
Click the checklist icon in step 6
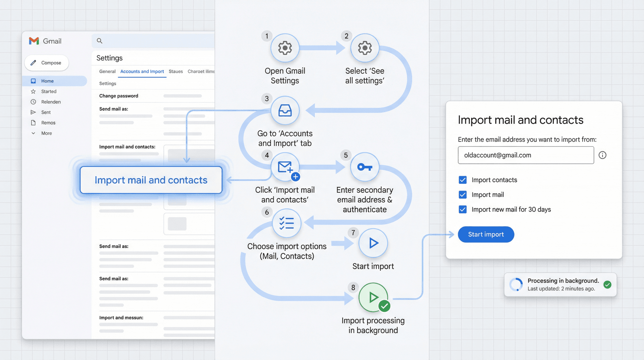click(287, 223)
